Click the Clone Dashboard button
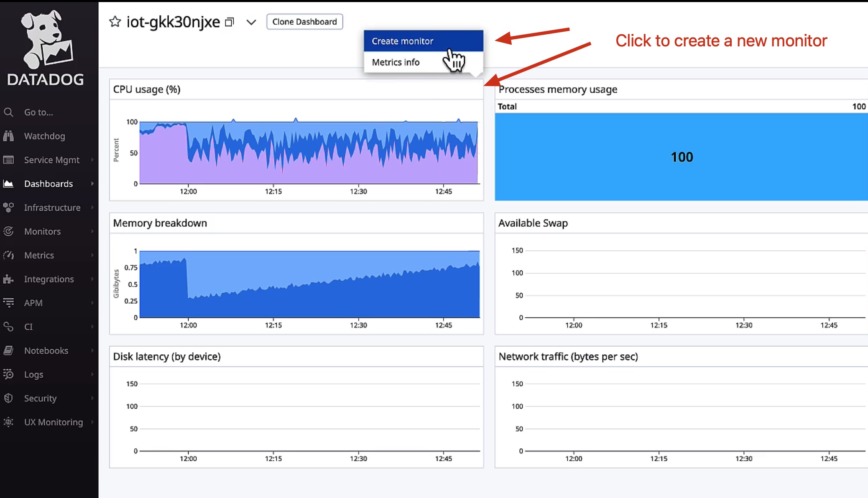868x498 pixels. [x=304, y=22]
